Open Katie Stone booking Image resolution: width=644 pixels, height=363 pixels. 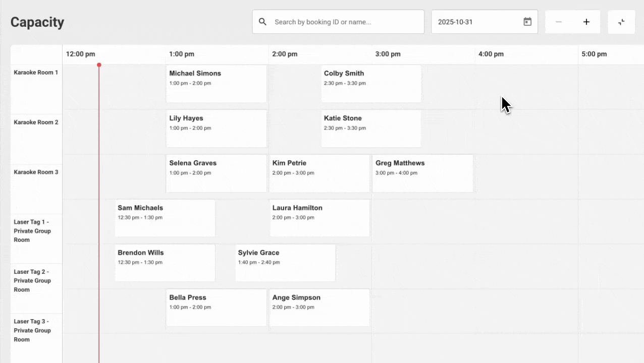371,129
